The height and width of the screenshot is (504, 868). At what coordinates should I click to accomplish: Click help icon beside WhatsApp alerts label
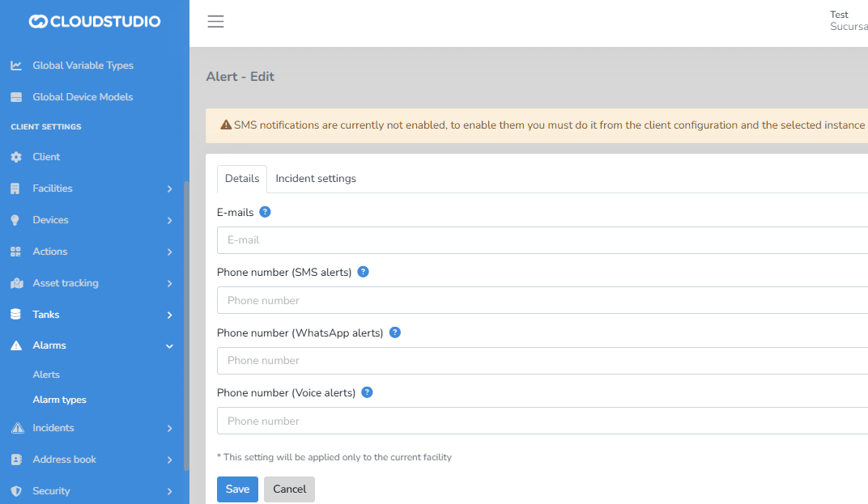(x=395, y=332)
